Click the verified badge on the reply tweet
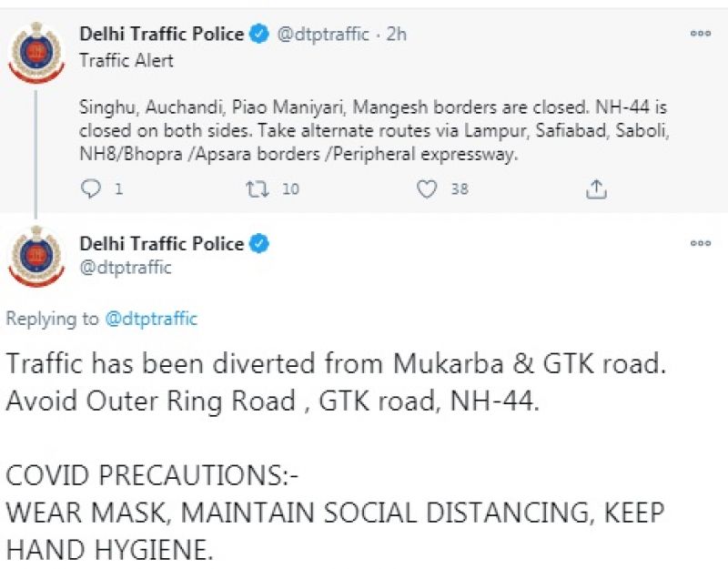This screenshot has width=728, height=569. click(x=259, y=244)
